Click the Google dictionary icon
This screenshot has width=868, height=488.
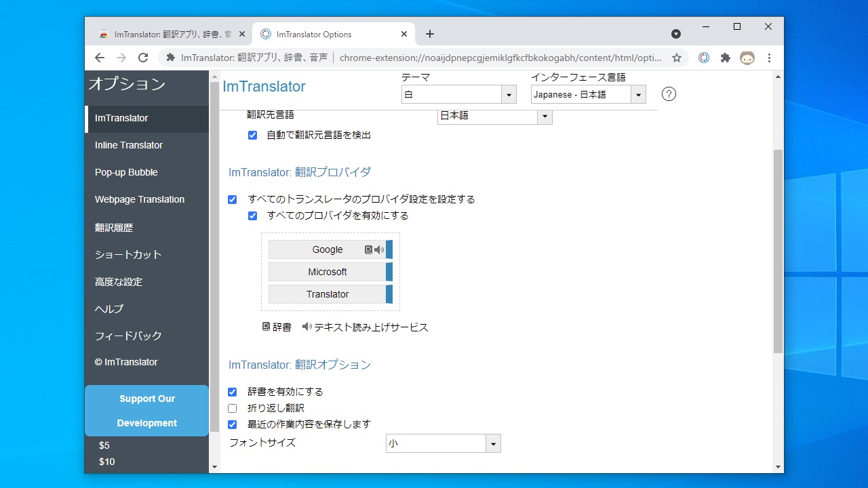pyautogui.click(x=369, y=249)
